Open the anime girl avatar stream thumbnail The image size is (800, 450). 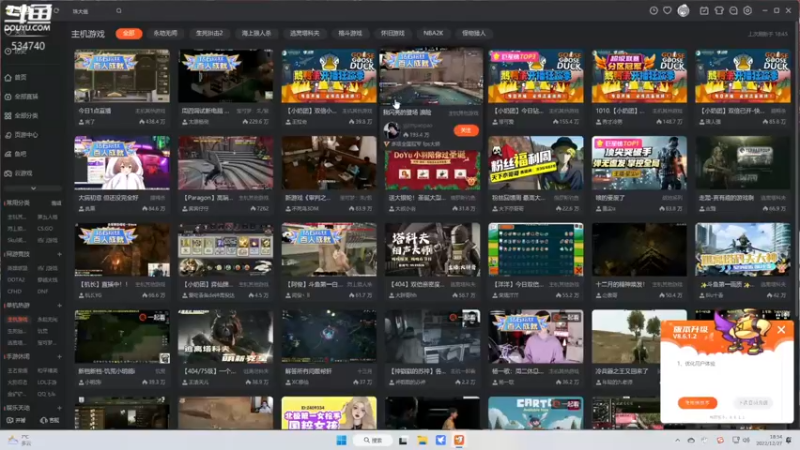pos(122,163)
